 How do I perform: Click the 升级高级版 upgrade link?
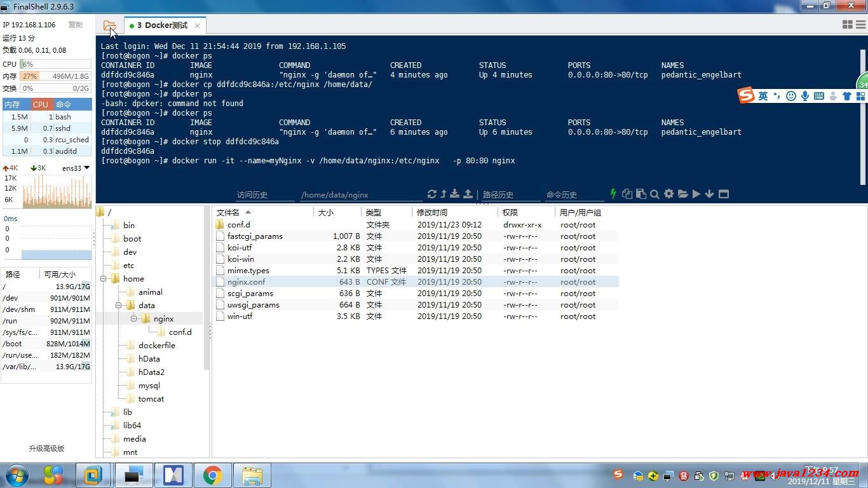(46, 448)
